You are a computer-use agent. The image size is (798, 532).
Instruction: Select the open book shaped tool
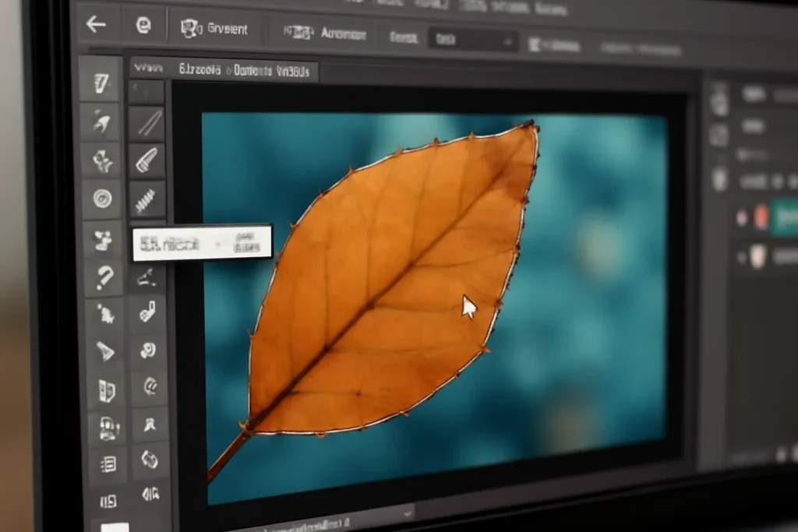[x=107, y=390]
